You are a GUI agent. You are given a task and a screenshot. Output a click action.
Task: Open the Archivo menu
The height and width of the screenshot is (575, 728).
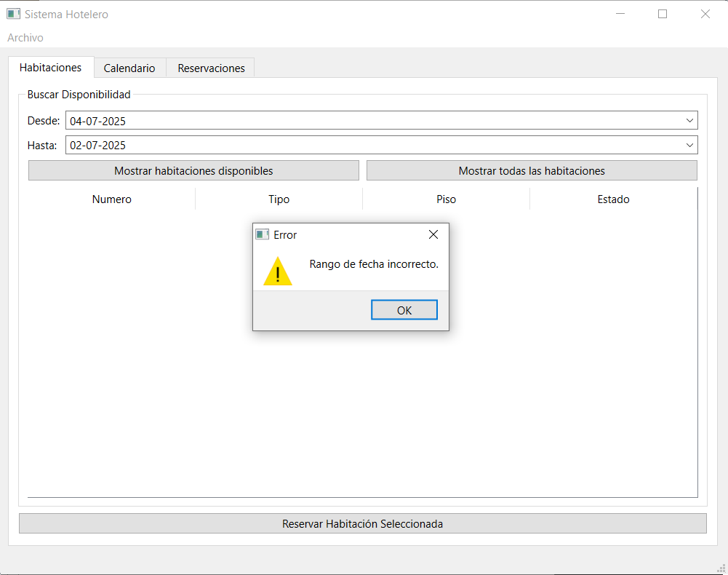[25, 38]
